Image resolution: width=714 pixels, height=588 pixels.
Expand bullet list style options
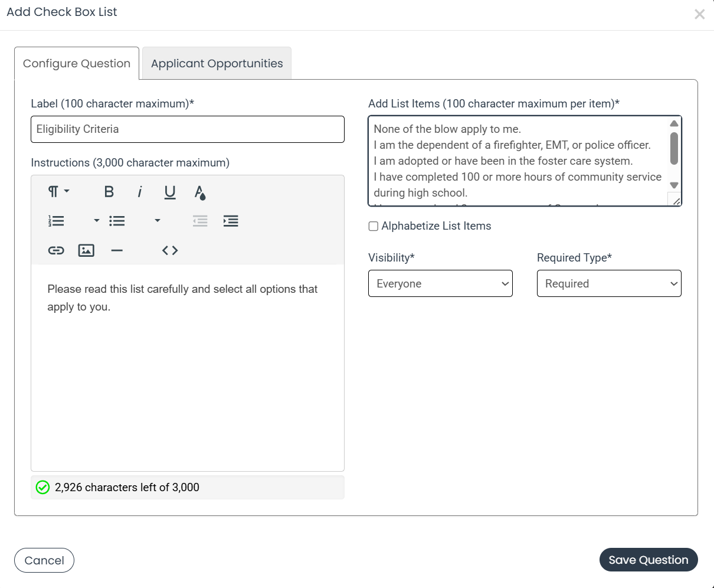[x=157, y=221]
